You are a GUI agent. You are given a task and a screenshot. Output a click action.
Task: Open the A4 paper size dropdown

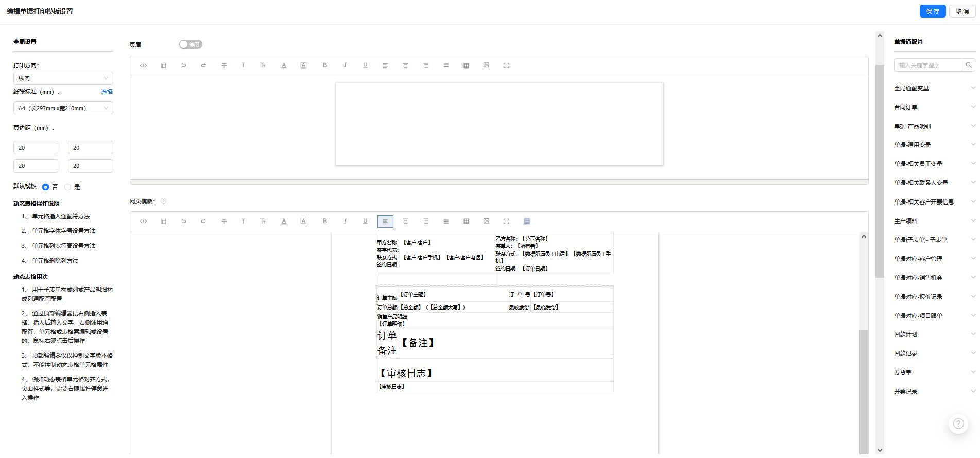pos(63,108)
